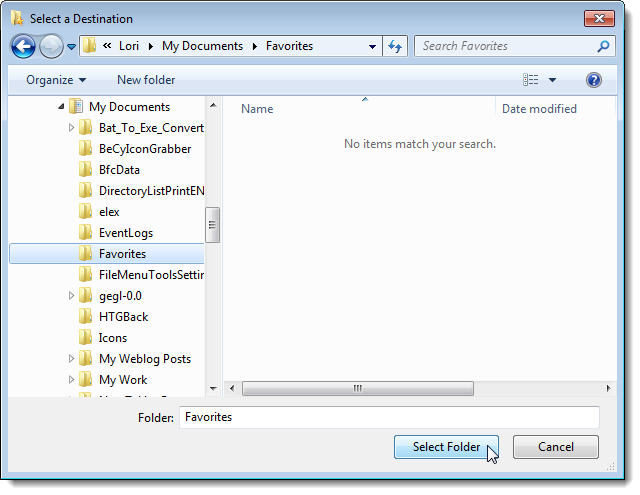Image resolution: width=640 pixels, height=495 pixels.
Task: Select the EventLogs folder
Action: tap(126, 233)
